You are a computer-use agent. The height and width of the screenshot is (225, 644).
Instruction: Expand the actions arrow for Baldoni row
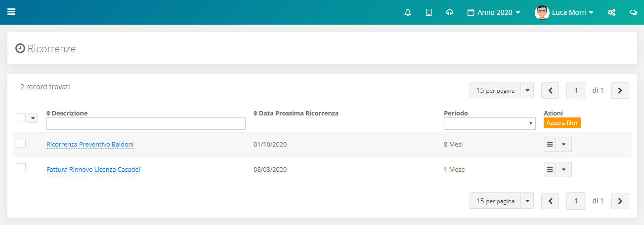[564, 145]
